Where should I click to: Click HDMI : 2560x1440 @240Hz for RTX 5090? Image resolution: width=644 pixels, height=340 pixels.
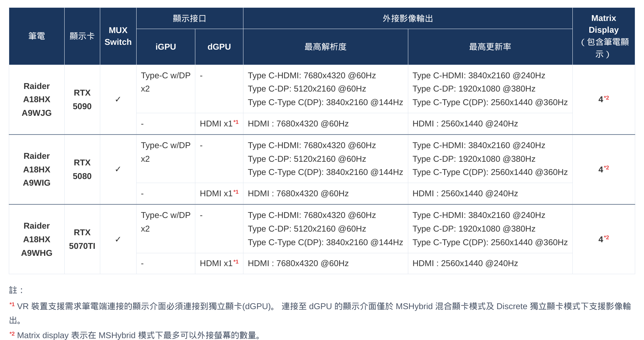[x=465, y=124]
